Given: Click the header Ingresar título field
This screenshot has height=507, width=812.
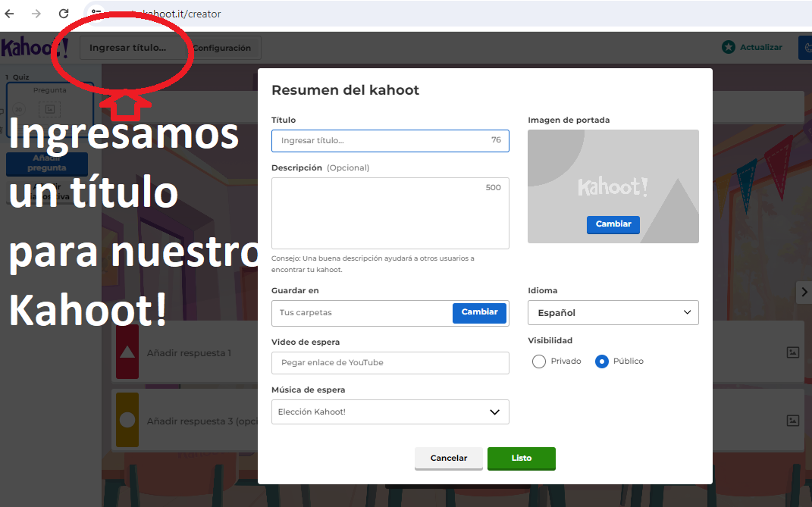Looking at the screenshot, I should pos(128,48).
